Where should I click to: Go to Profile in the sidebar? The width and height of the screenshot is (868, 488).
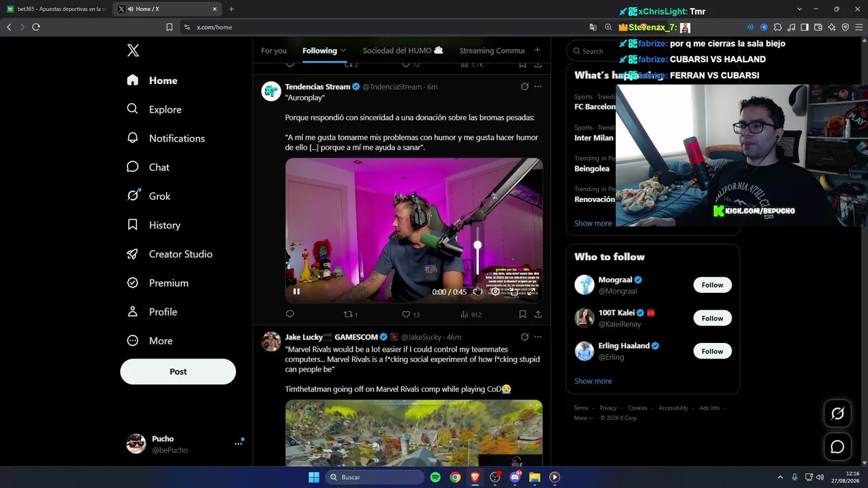[x=152, y=312]
